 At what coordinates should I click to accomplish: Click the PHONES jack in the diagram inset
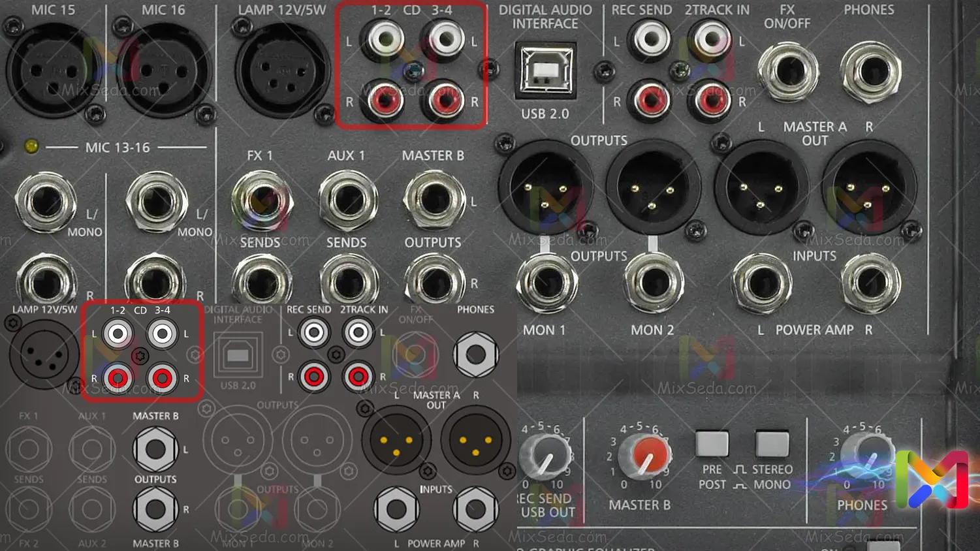pos(475,354)
